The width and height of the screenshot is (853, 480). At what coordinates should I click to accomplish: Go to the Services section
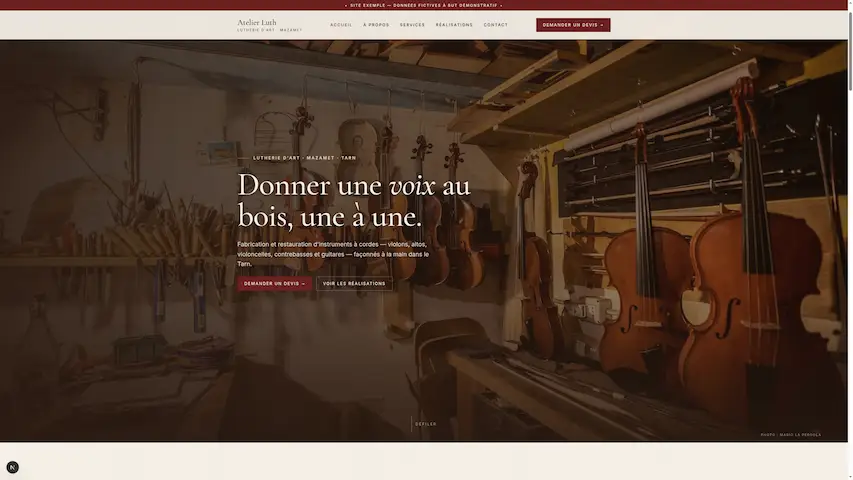click(412, 25)
